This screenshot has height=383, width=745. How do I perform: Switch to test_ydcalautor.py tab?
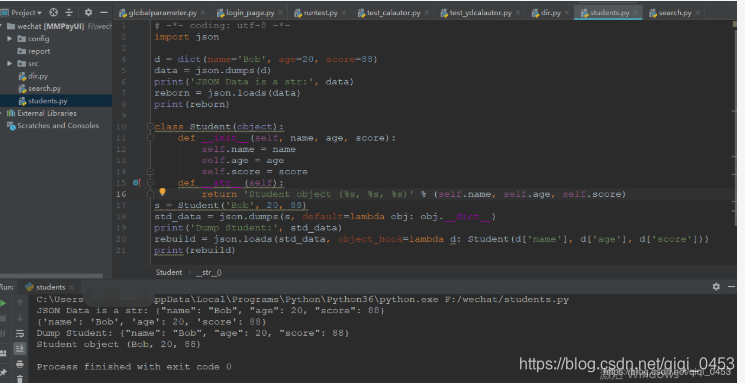tap(477, 13)
